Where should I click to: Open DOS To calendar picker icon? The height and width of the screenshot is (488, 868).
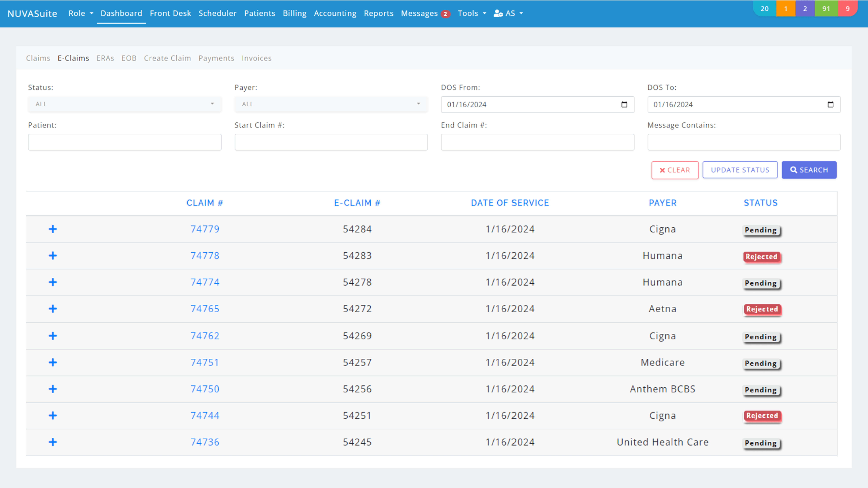(830, 104)
